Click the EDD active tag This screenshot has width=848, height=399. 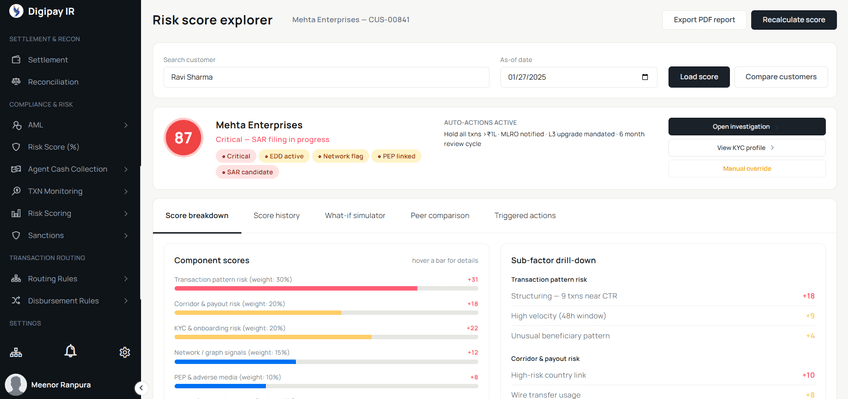coord(284,156)
